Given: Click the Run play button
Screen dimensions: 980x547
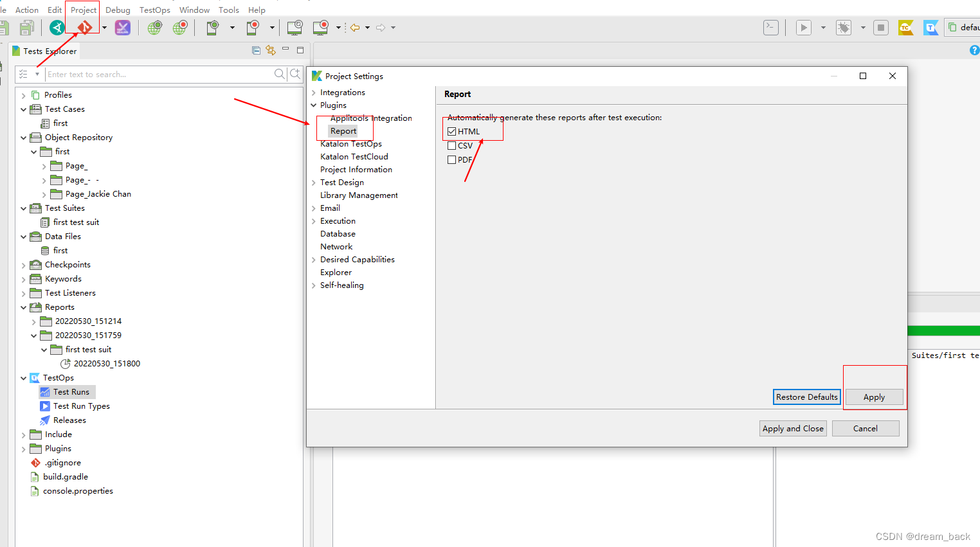Looking at the screenshot, I should click(x=804, y=28).
